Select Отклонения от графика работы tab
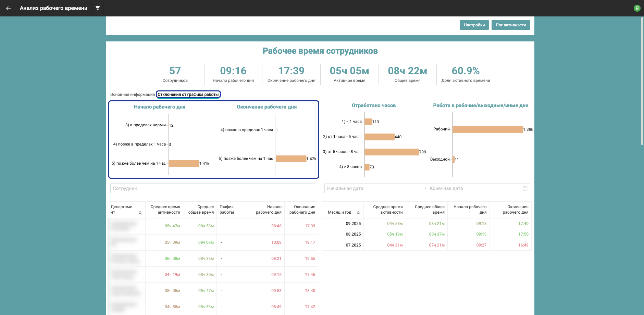 (x=188, y=94)
